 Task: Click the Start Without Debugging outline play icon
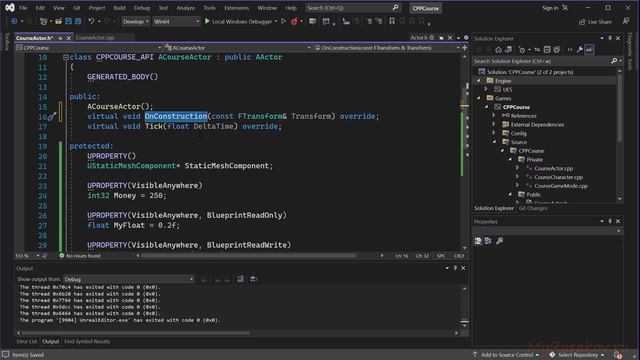[283, 21]
